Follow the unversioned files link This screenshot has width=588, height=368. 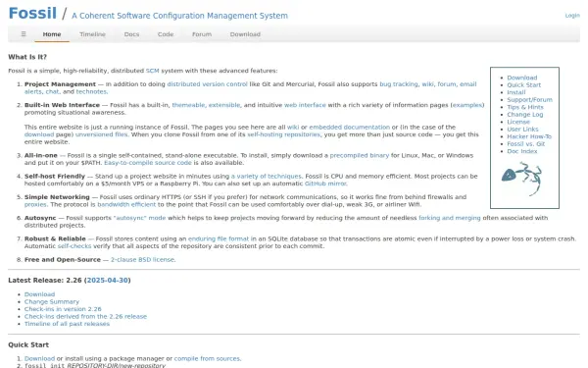click(x=101, y=134)
